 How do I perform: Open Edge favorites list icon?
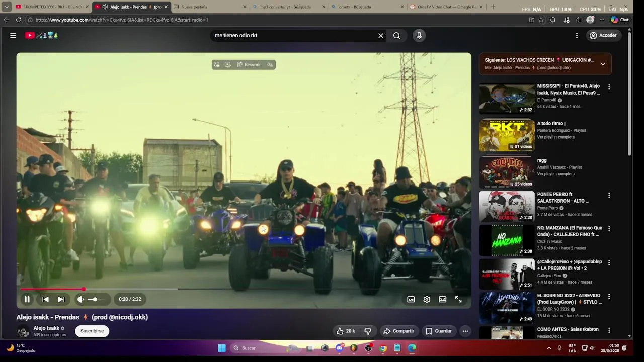tap(578, 20)
